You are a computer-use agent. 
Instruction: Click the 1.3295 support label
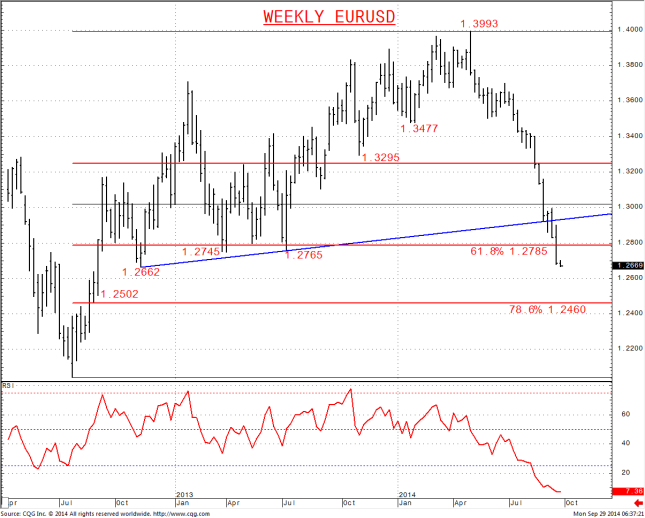[x=381, y=158]
